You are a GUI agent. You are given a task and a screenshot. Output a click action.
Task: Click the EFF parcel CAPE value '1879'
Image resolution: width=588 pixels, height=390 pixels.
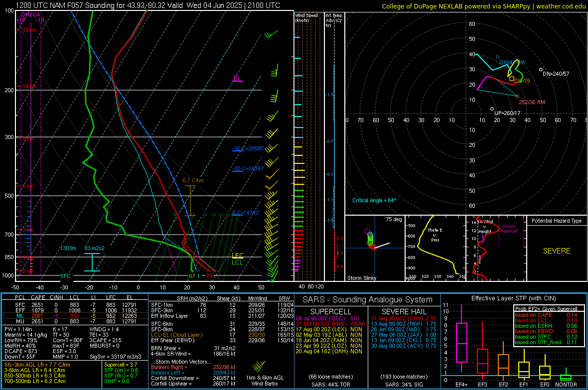tap(37, 310)
